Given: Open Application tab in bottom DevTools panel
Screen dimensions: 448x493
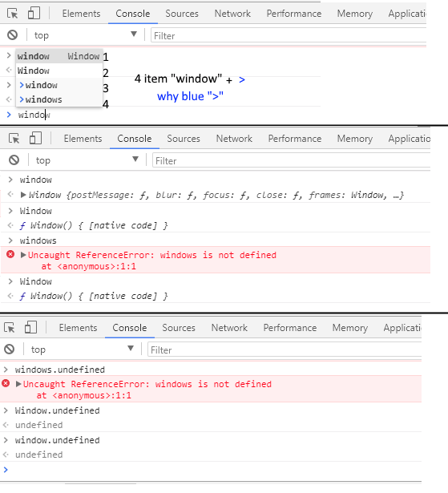Looking at the screenshot, I should pos(402,328).
